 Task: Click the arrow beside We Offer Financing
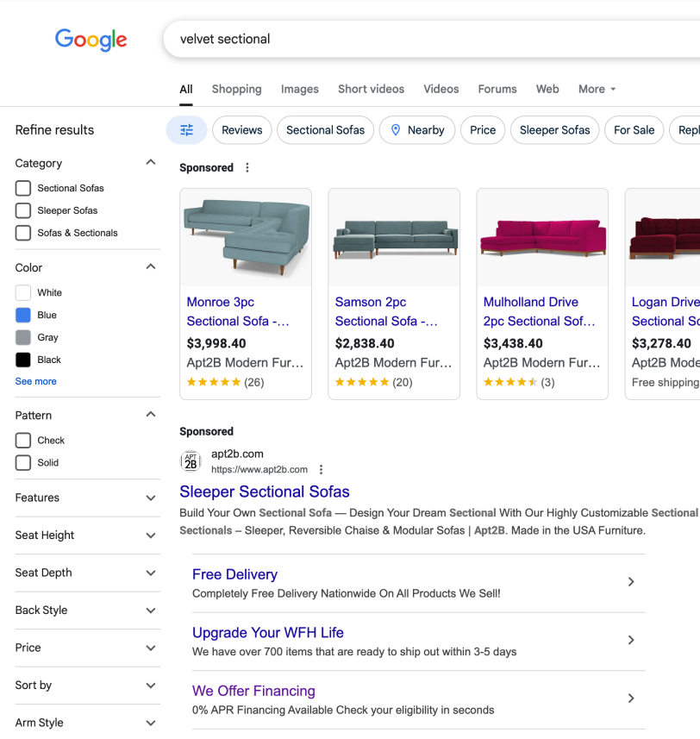click(631, 698)
